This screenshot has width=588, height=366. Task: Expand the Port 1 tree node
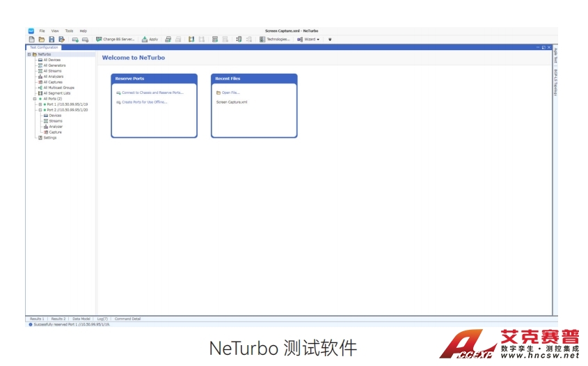pos(40,104)
